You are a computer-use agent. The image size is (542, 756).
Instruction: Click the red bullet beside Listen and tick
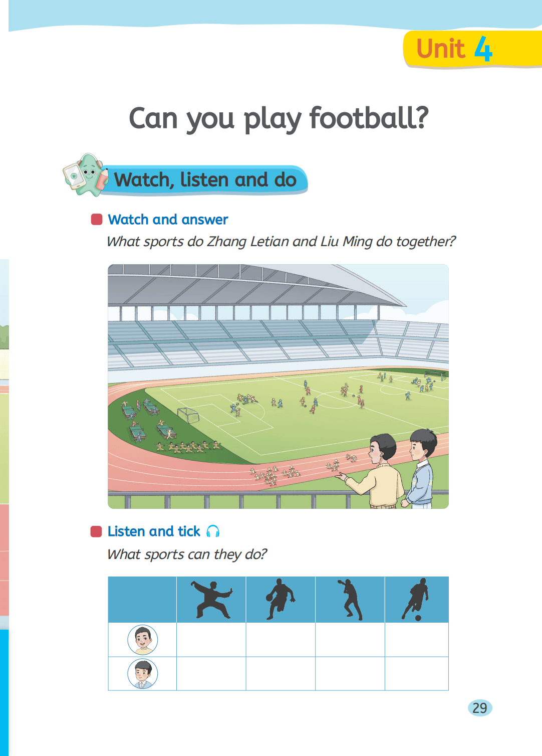(96, 531)
